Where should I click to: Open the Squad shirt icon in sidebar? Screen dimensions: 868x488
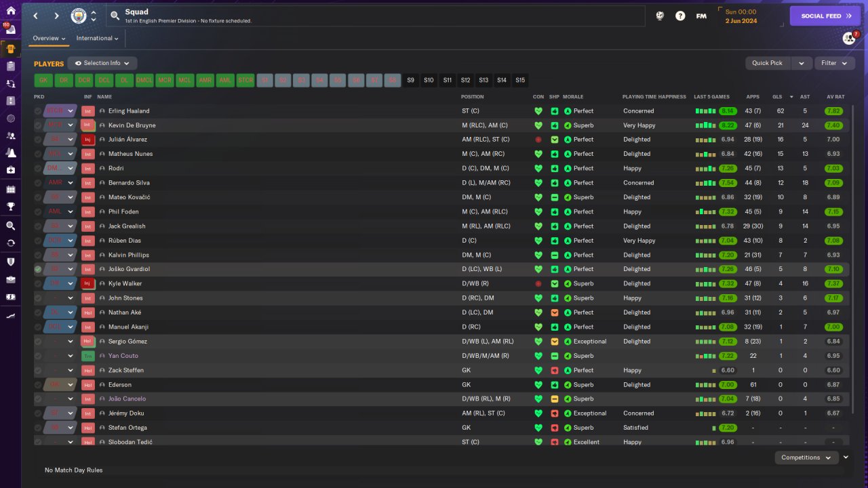point(10,49)
